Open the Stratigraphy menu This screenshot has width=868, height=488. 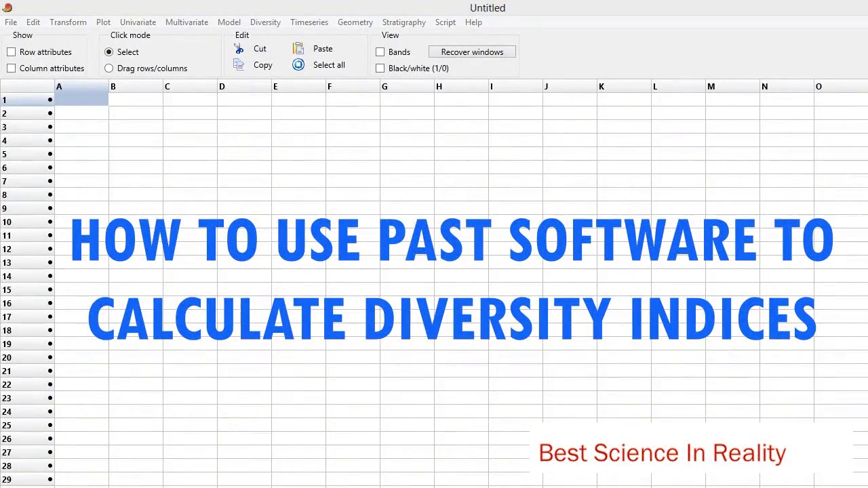pyautogui.click(x=403, y=22)
